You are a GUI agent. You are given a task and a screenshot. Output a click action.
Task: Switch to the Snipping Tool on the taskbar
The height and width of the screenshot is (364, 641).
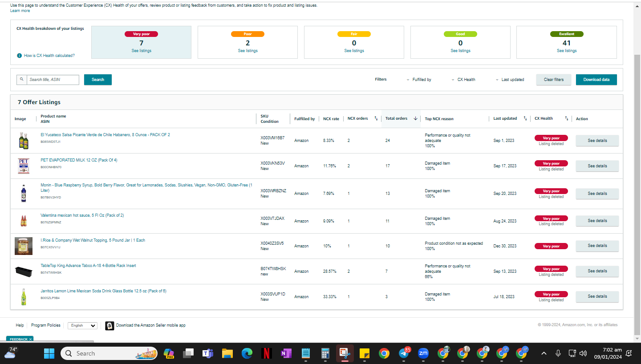pos(345,353)
